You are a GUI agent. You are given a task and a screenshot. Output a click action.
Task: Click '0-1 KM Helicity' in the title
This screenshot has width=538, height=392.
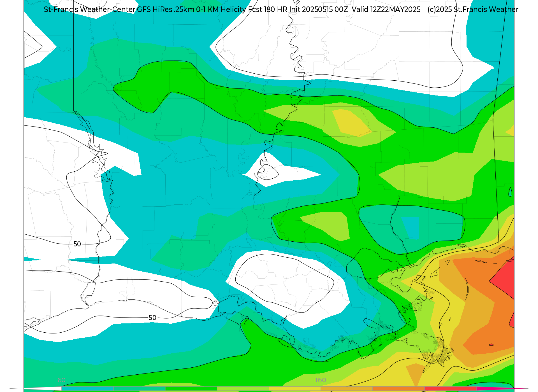point(221,10)
